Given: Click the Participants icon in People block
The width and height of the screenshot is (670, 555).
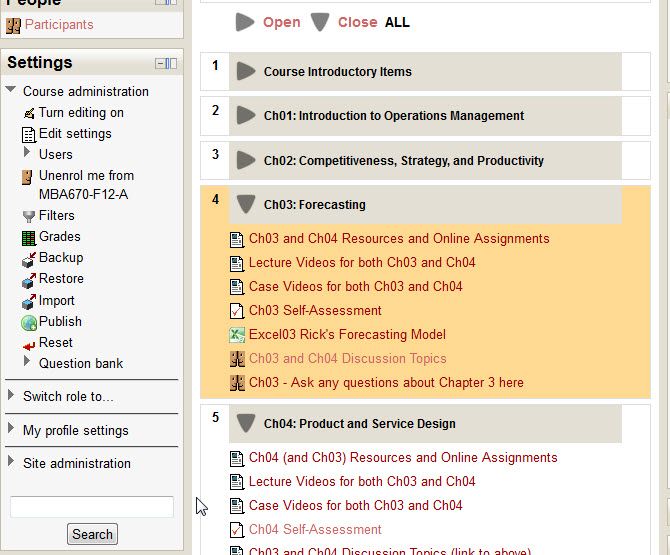Looking at the screenshot, I should pyautogui.click(x=13, y=26).
